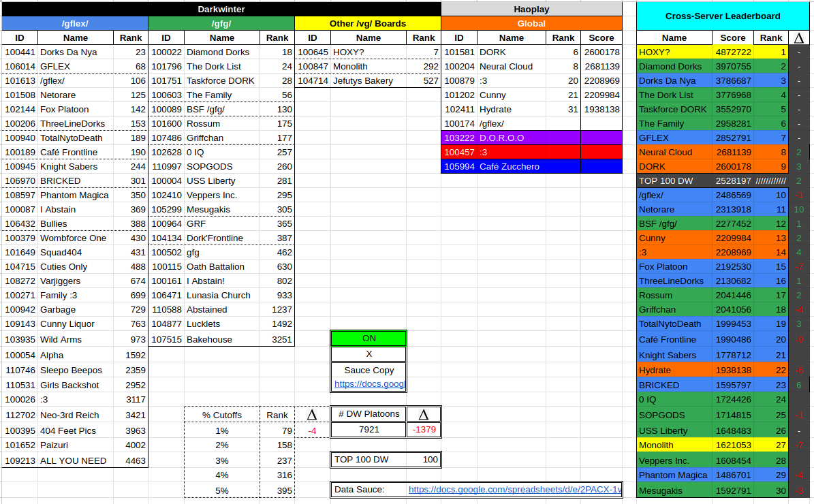The image size is (814, 504).
Task: Click the DORK row in Global table
Action: pyautogui.click(x=531, y=52)
